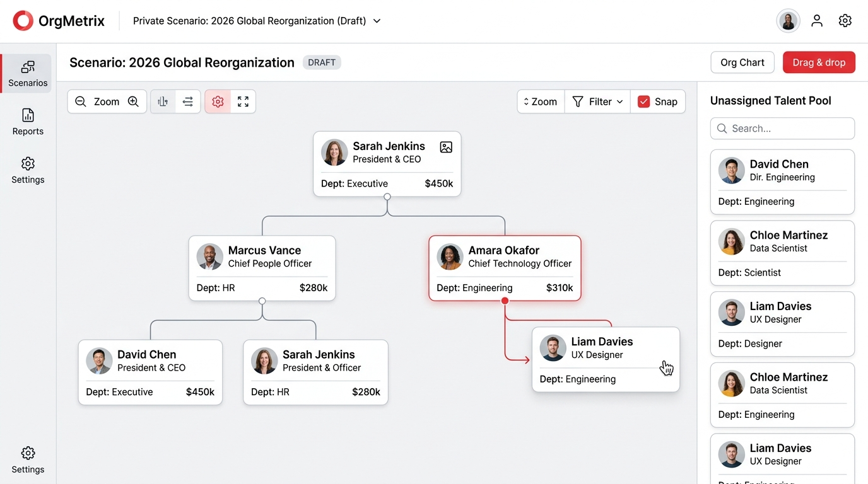
Task: Toggle the Snap checkbox
Action: (x=643, y=101)
